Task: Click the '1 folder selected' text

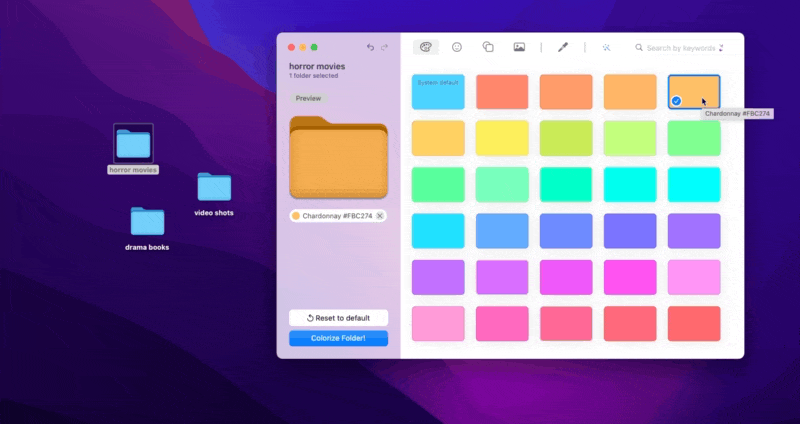Action: pyautogui.click(x=313, y=76)
